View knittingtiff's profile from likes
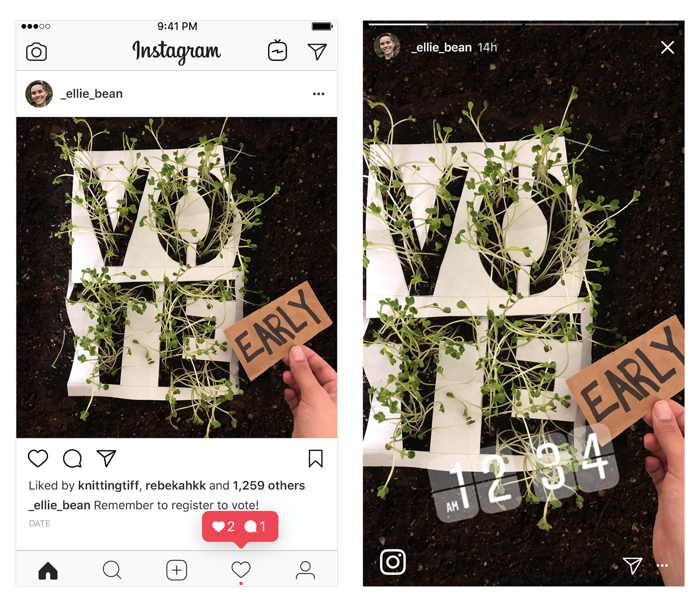This screenshot has height=607, width=700. (109, 485)
